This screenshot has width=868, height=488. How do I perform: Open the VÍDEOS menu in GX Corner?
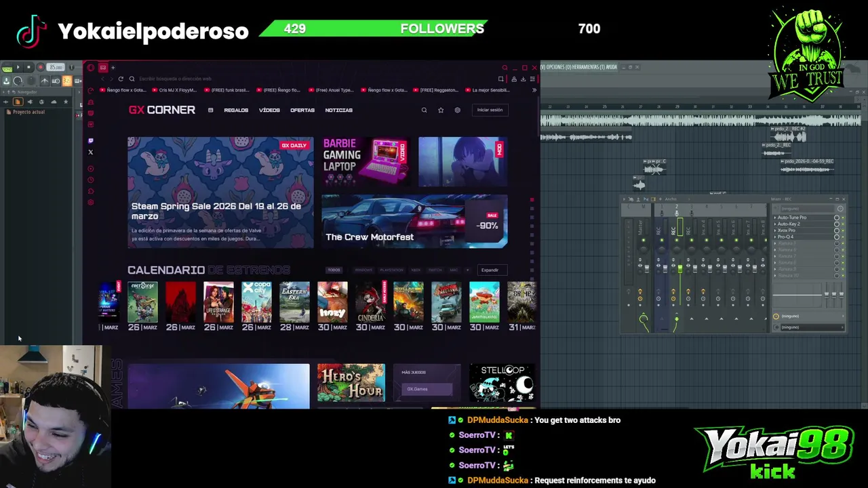coord(269,110)
